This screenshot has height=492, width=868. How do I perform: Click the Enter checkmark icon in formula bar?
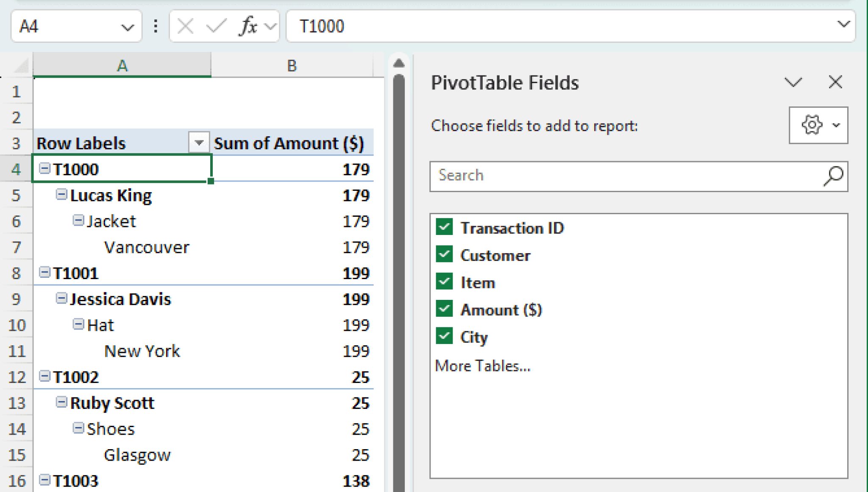tap(216, 26)
